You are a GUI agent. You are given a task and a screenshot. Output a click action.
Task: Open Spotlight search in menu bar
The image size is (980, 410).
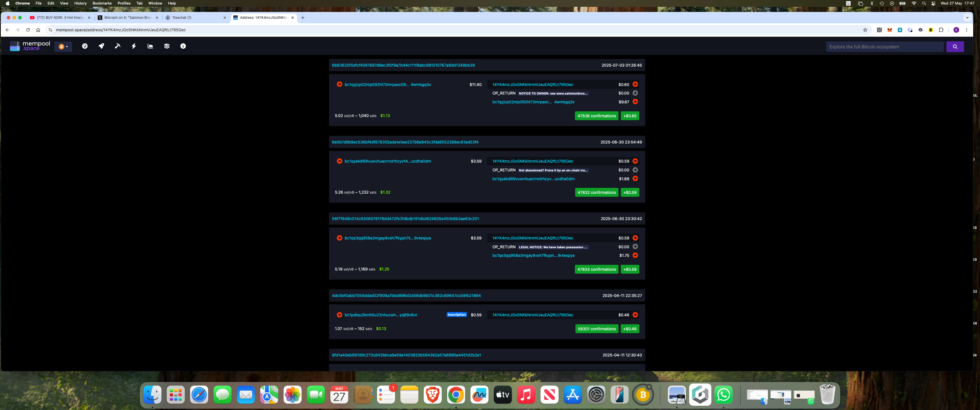tap(924, 3)
